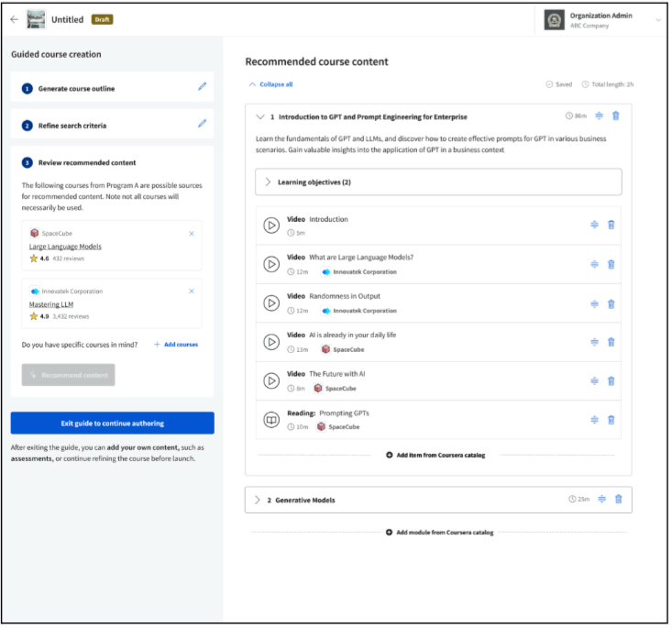Play icon for Randomness in Output video
Viewport: 672px width, 628px height.
pos(271,303)
